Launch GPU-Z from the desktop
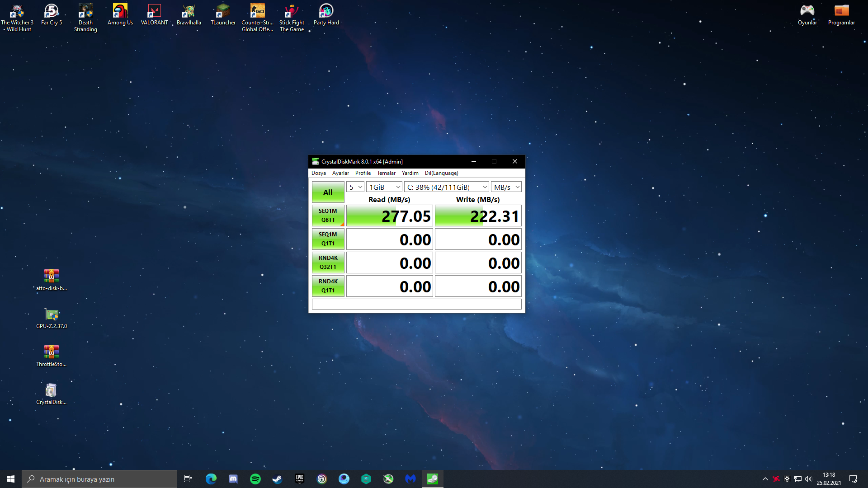The width and height of the screenshot is (868, 488). tap(52, 318)
